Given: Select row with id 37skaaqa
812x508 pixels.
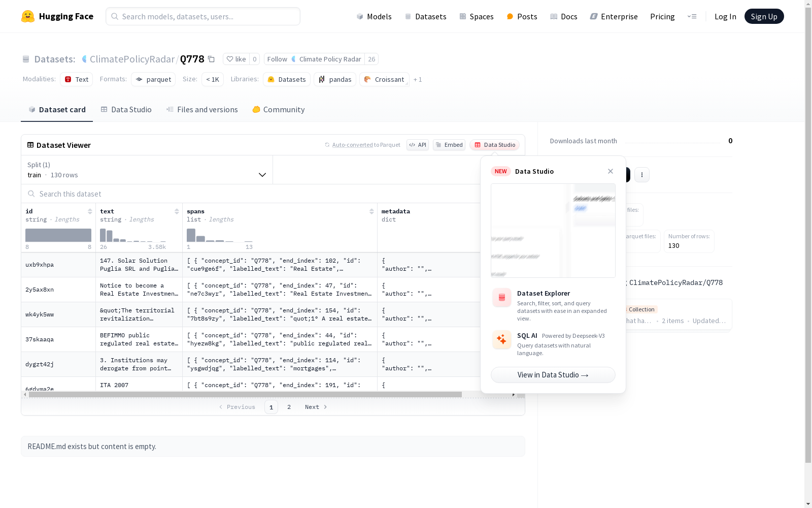Looking at the screenshot, I should pyautogui.click(x=251, y=339).
